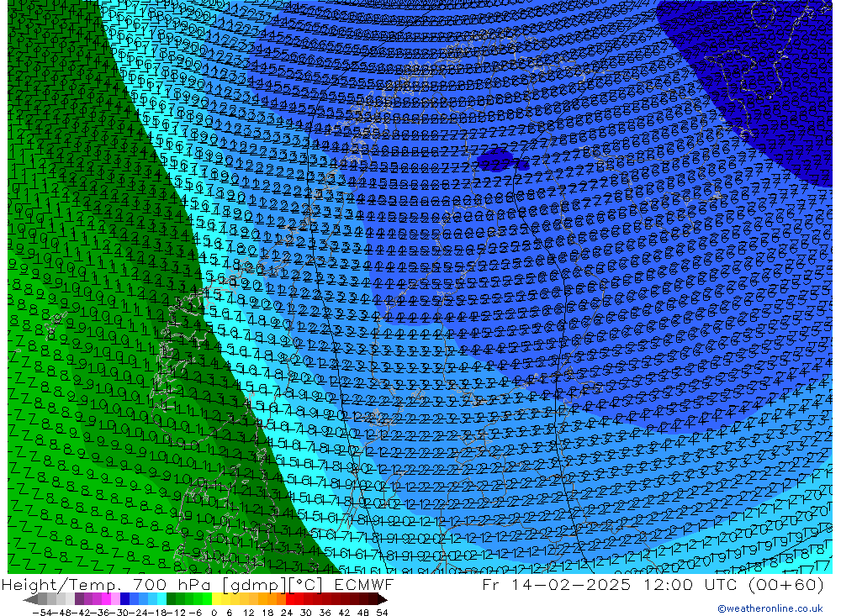The image size is (841, 616).
Task: Click the dark maroon right arrow of legend
Action: 383,599
